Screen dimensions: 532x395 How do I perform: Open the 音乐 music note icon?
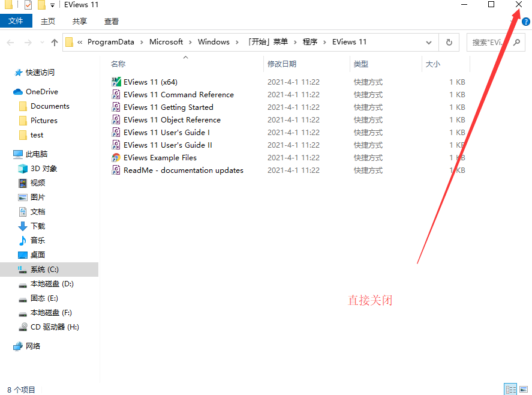pyautogui.click(x=23, y=241)
